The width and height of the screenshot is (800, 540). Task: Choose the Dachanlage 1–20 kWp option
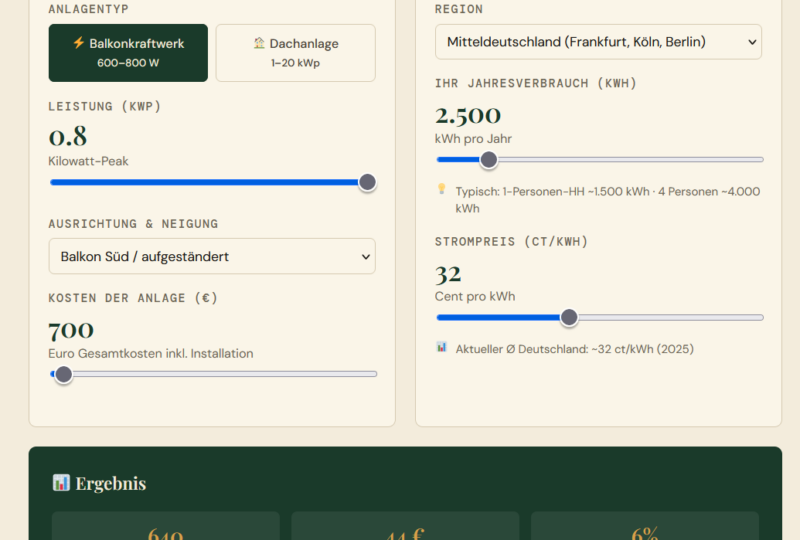pyautogui.click(x=295, y=53)
